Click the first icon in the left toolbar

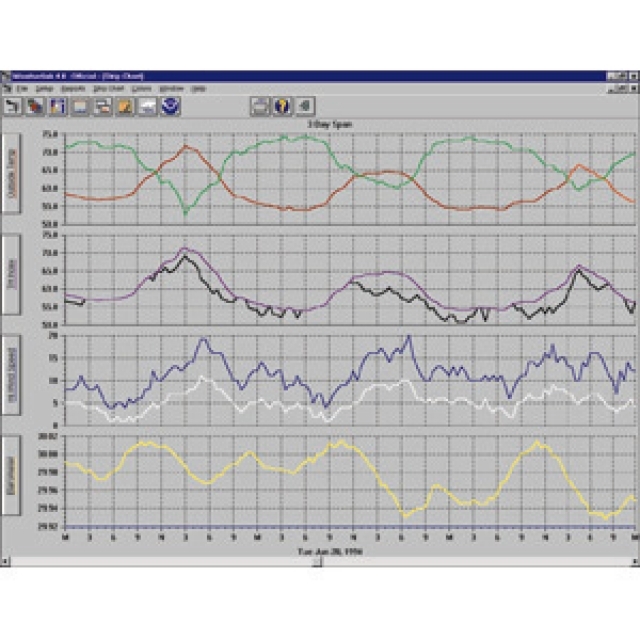[x=15, y=105]
